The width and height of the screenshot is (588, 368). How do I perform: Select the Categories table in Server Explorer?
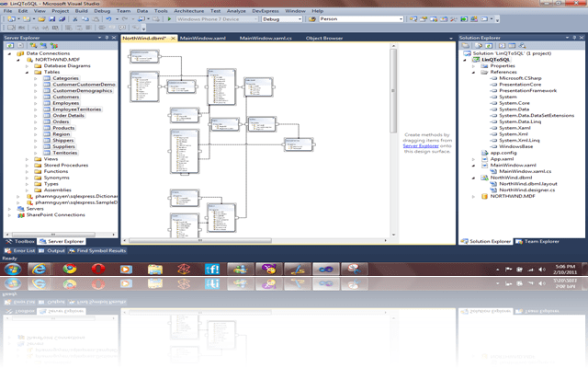coord(65,78)
